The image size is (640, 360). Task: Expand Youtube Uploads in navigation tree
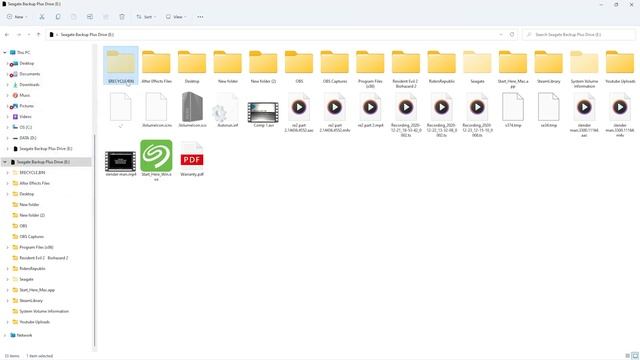[7, 322]
